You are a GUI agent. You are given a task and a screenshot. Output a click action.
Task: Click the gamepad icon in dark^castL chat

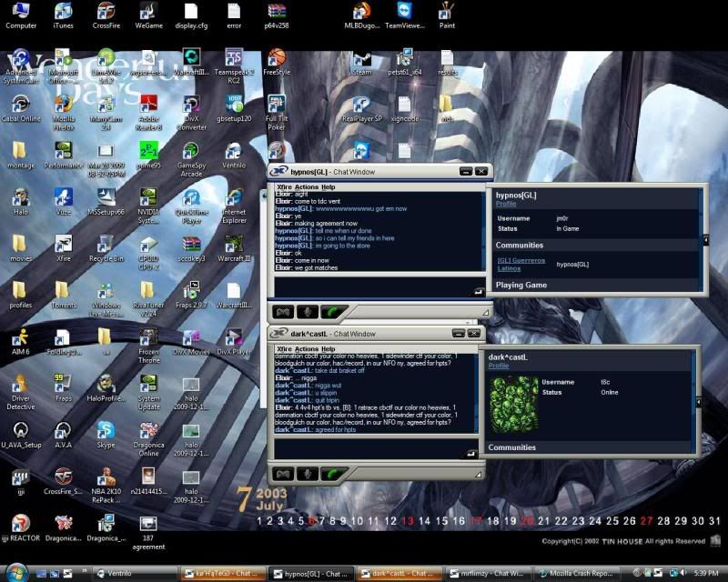tap(283, 474)
